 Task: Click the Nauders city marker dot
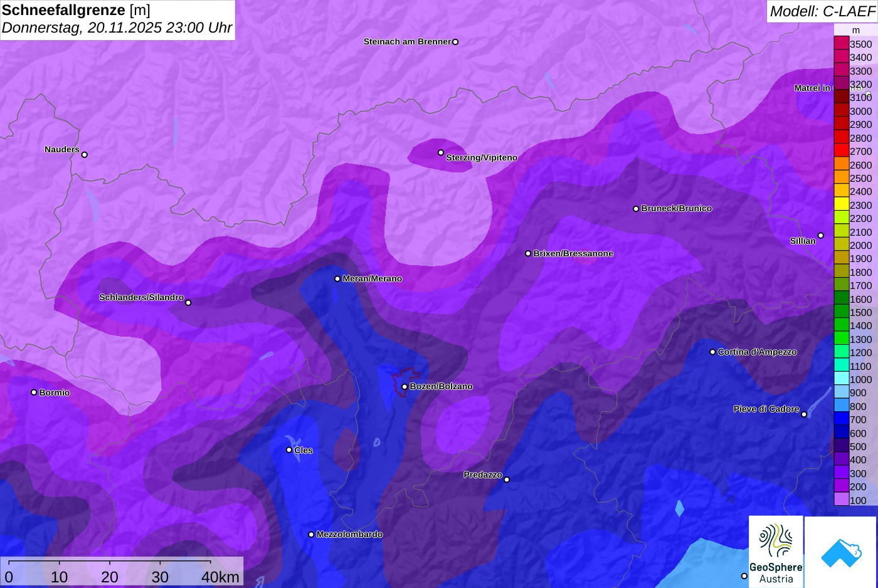[85, 154]
